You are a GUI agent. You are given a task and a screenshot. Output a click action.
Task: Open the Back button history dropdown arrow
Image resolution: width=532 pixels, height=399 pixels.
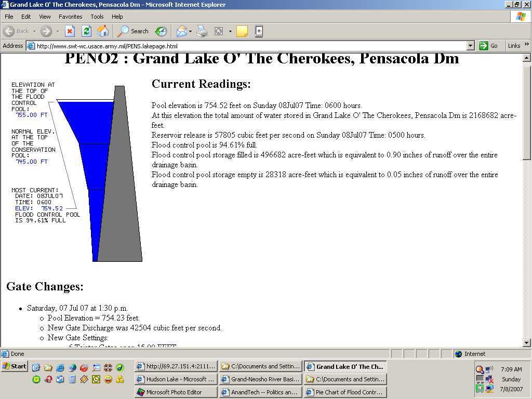[x=34, y=31]
